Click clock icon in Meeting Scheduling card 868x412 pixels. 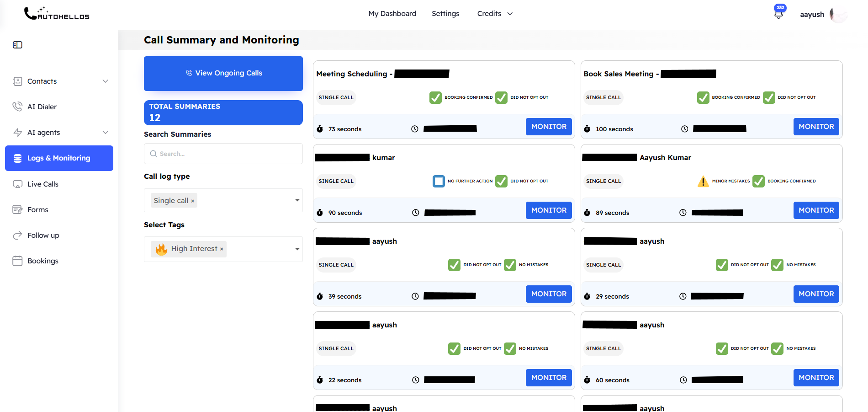click(415, 129)
